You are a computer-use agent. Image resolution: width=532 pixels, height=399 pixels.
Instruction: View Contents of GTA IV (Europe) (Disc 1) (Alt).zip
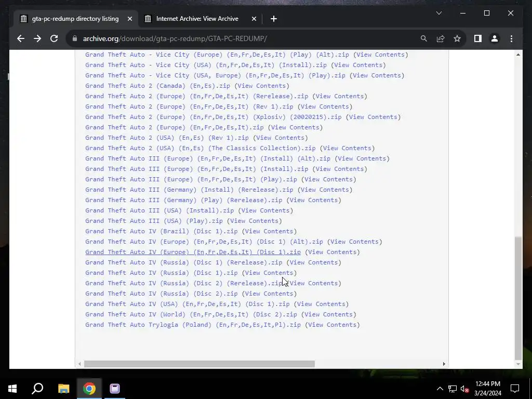click(354, 242)
